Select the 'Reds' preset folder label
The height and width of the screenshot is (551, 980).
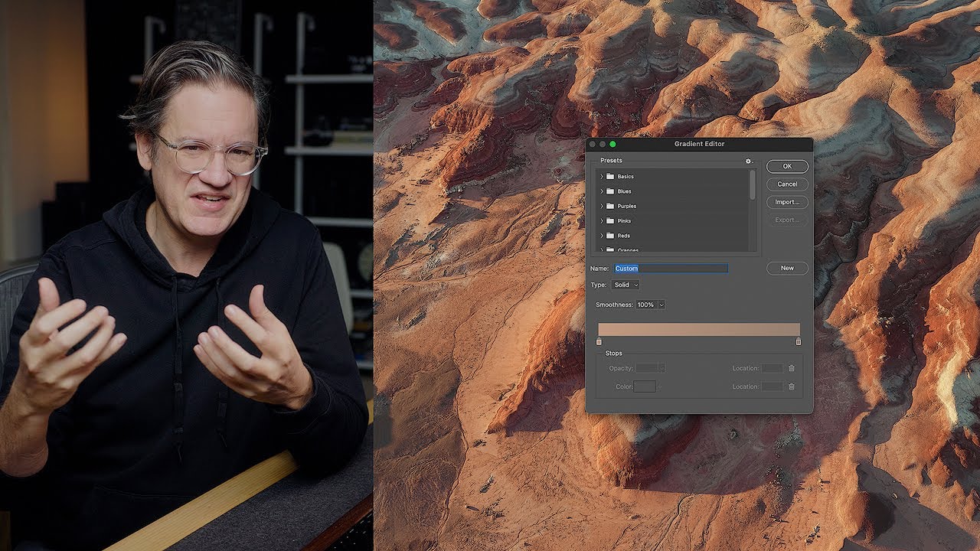(x=623, y=236)
